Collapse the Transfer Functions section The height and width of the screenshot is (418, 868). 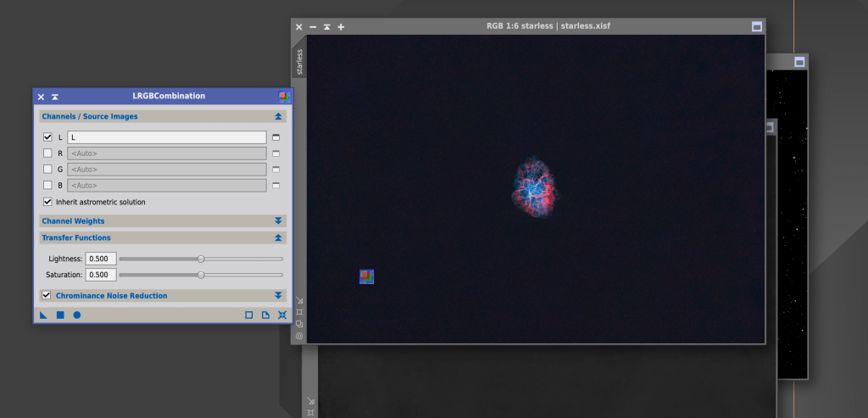coord(278,238)
